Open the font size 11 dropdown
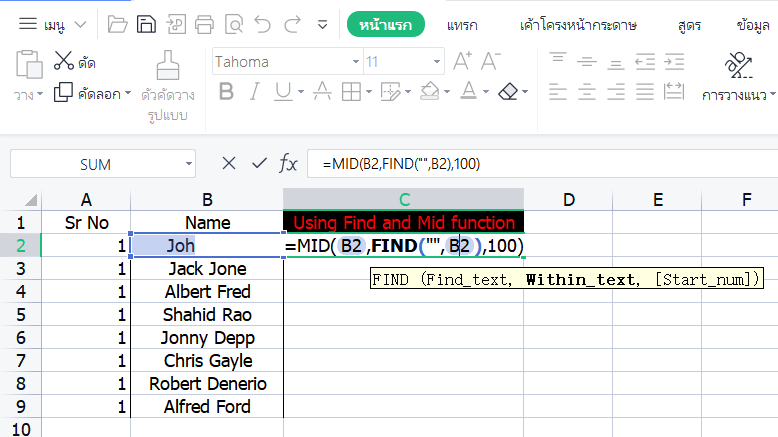The width and height of the screenshot is (778, 437). pyautogui.click(x=437, y=62)
